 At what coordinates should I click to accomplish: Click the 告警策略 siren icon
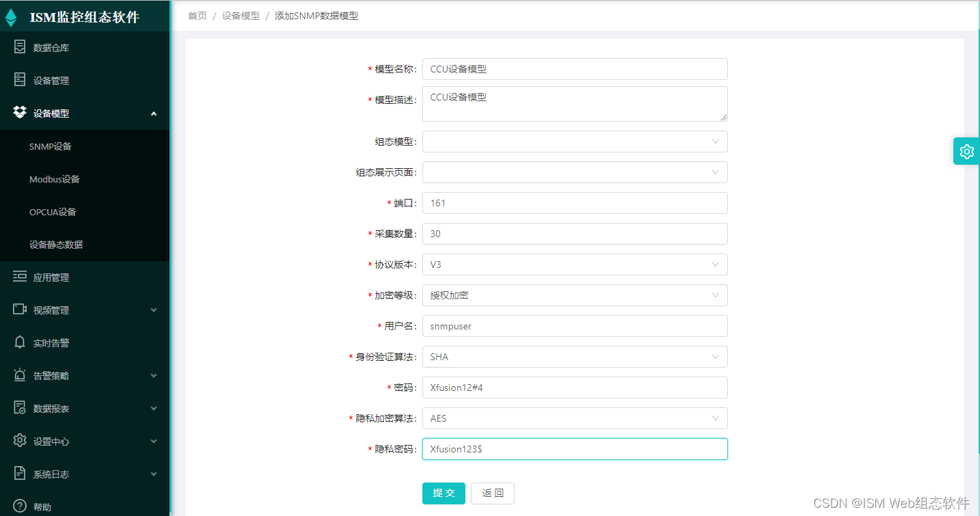point(20,375)
